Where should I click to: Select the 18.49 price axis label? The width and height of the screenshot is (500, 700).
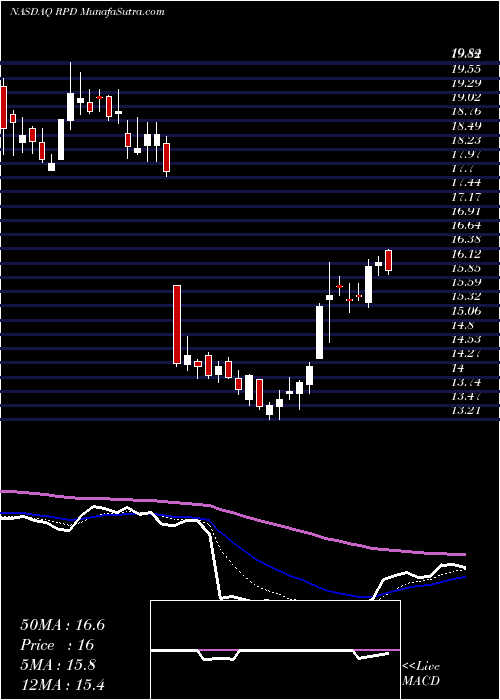(x=466, y=126)
